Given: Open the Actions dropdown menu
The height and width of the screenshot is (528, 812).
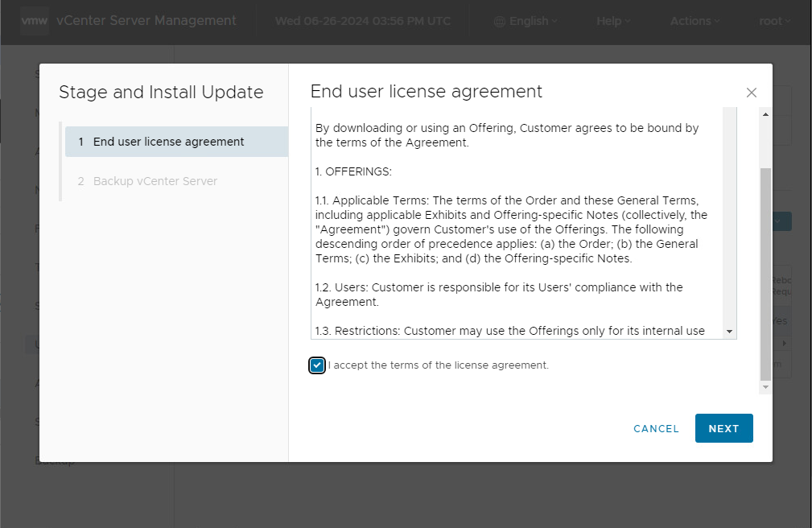Looking at the screenshot, I should coord(695,21).
